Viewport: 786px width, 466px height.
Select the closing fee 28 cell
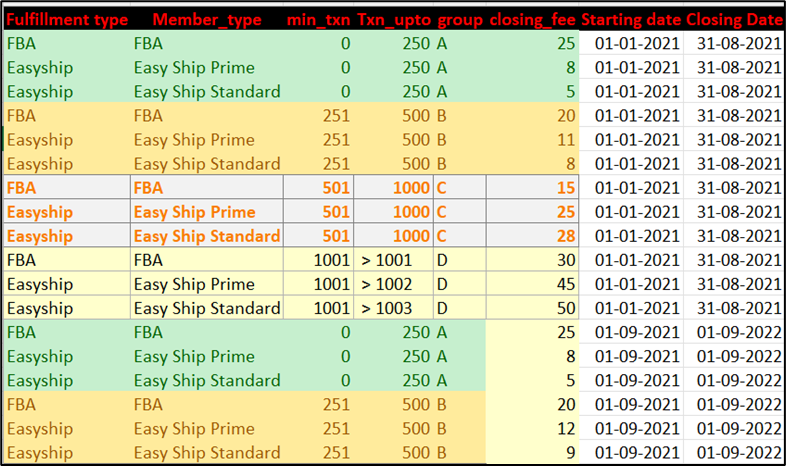pos(532,236)
